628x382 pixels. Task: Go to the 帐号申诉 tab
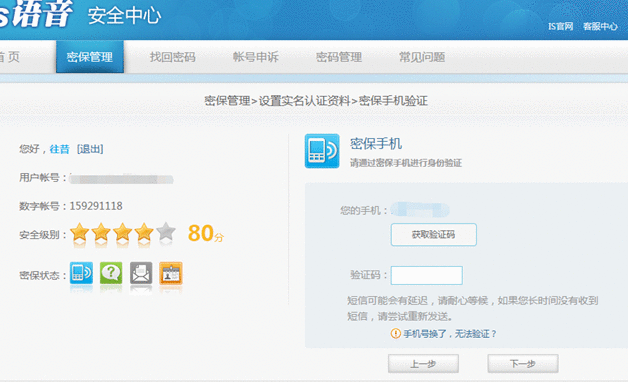pyautogui.click(x=256, y=57)
